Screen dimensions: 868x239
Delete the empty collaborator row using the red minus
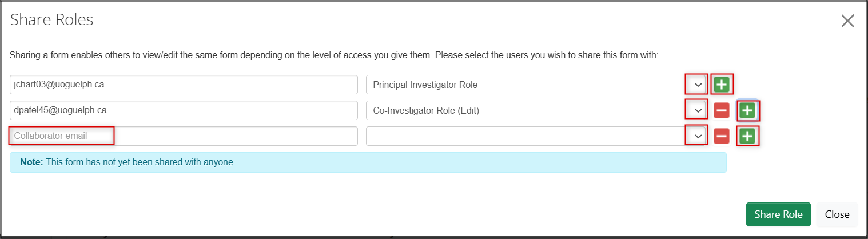(722, 136)
